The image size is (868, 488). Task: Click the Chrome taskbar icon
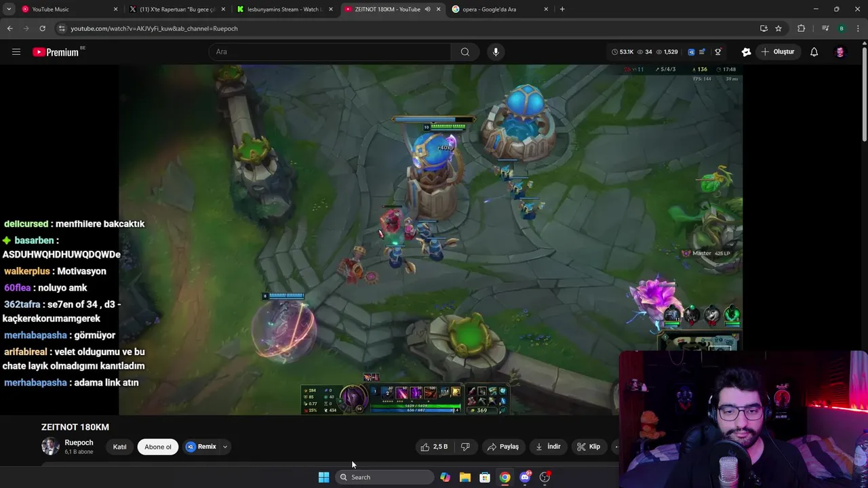(505, 477)
